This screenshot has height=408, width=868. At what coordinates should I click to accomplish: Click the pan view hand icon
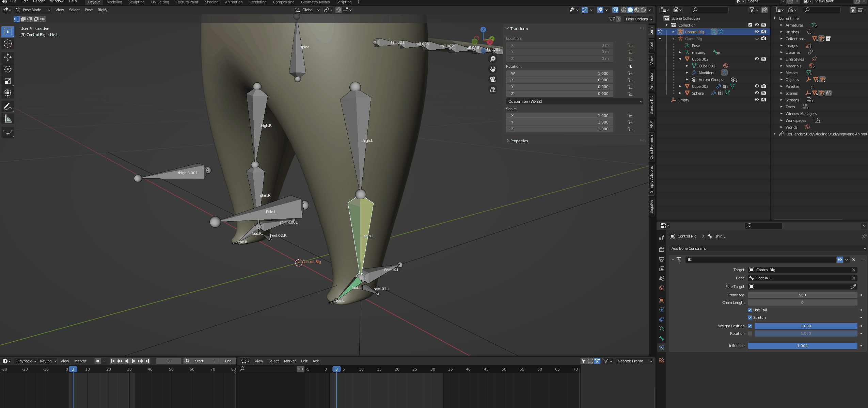[x=492, y=69]
